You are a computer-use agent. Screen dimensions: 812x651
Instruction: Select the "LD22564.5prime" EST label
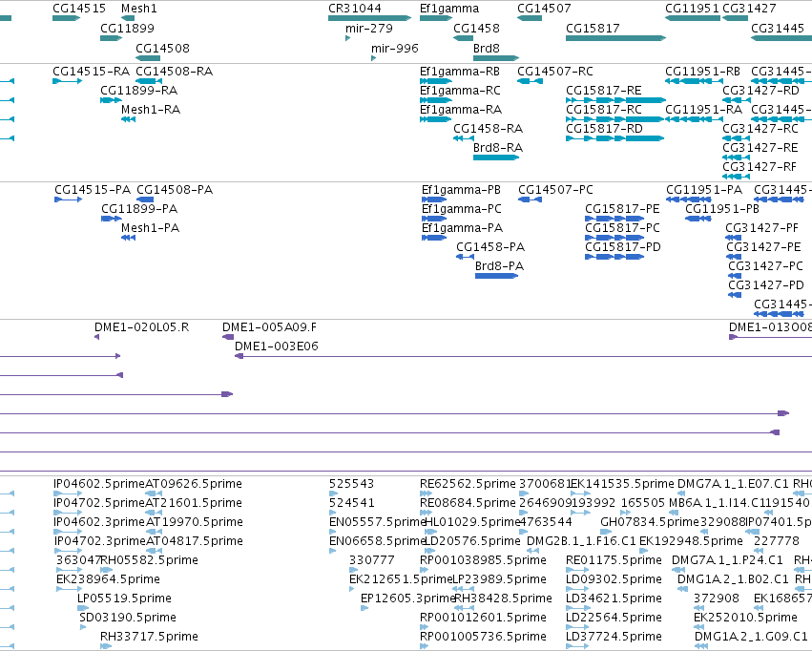coord(614,618)
